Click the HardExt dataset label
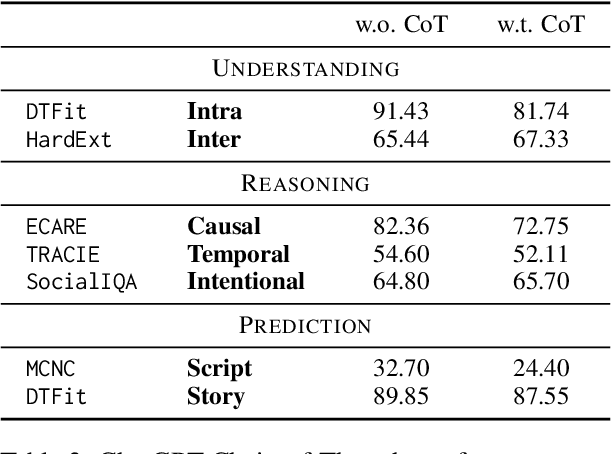The image size is (612, 454). (69, 139)
